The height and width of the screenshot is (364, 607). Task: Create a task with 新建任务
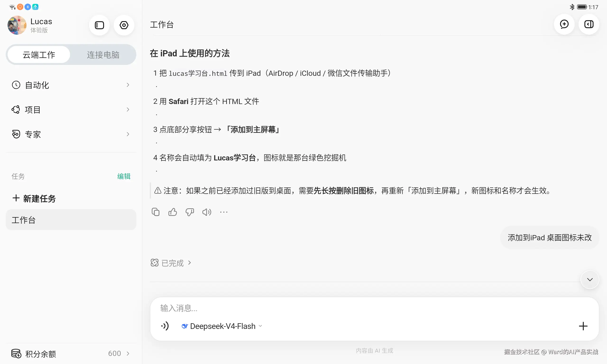pyautogui.click(x=34, y=198)
